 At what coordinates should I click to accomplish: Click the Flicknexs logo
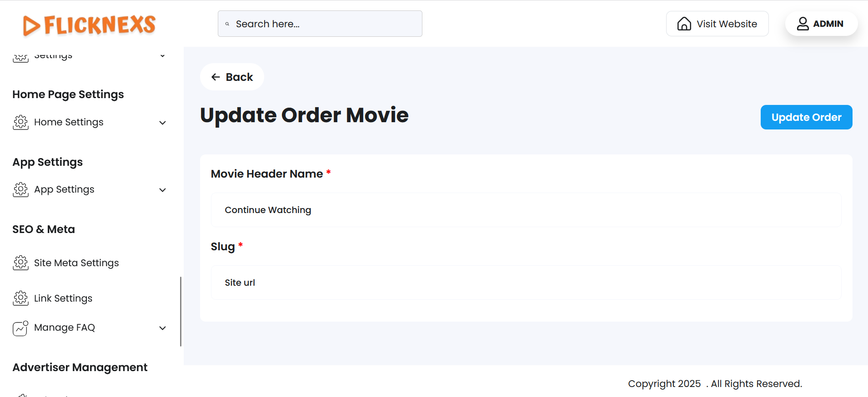[89, 25]
